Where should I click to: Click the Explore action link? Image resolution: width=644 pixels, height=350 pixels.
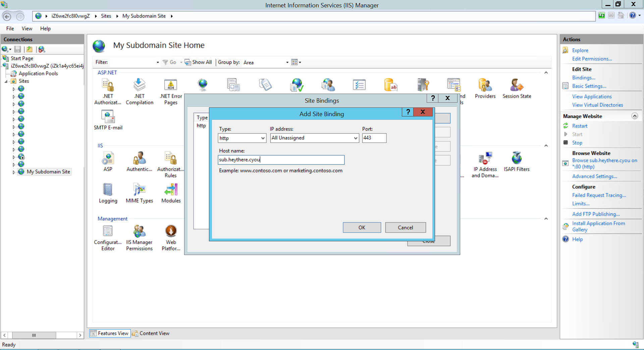(x=580, y=50)
